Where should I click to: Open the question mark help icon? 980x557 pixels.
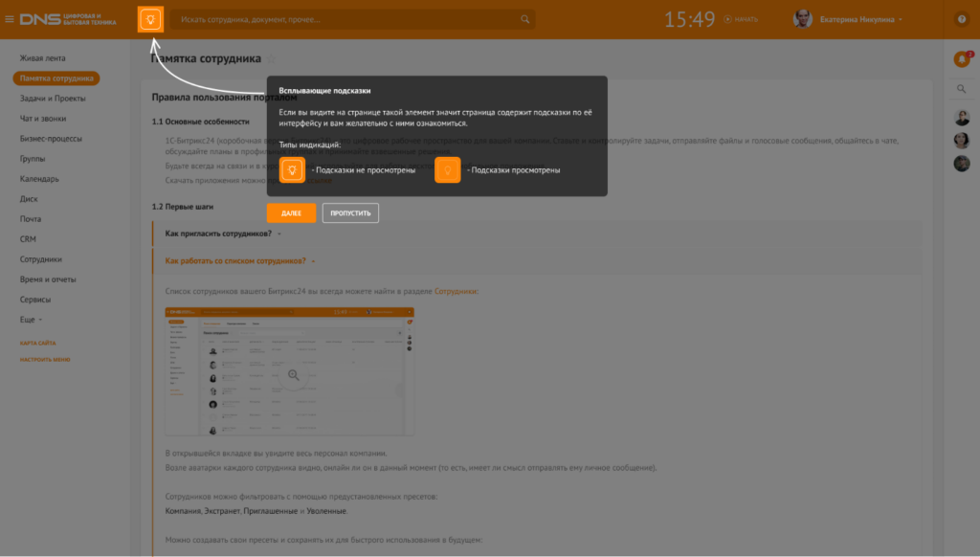[x=962, y=19]
